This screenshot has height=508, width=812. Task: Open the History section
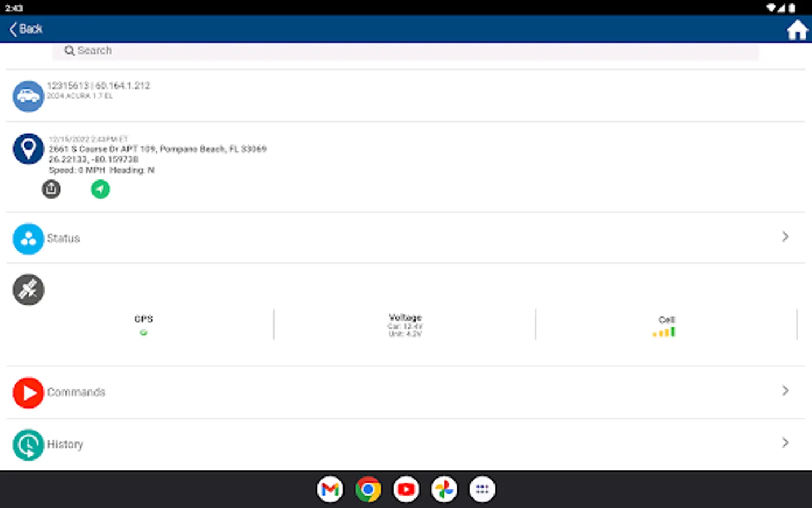point(405,444)
